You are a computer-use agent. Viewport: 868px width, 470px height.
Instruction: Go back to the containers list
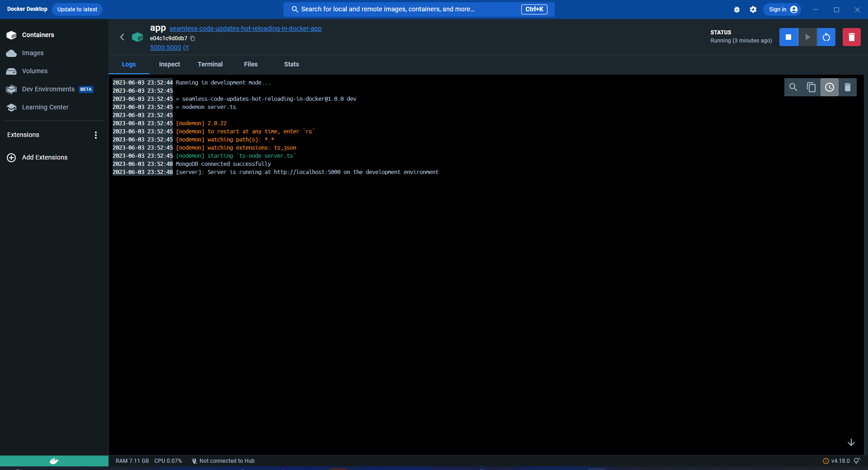(x=122, y=37)
